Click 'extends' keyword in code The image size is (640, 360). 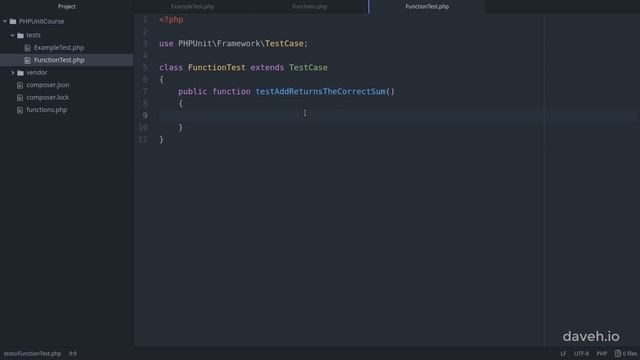[267, 67]
